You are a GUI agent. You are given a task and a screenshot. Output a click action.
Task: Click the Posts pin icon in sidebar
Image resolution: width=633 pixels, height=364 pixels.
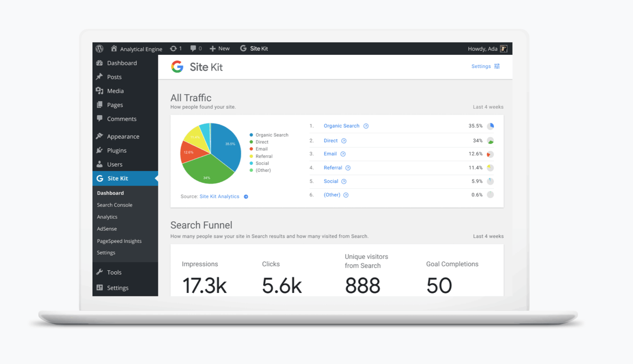pyautogui.click(x=99, y=77)
